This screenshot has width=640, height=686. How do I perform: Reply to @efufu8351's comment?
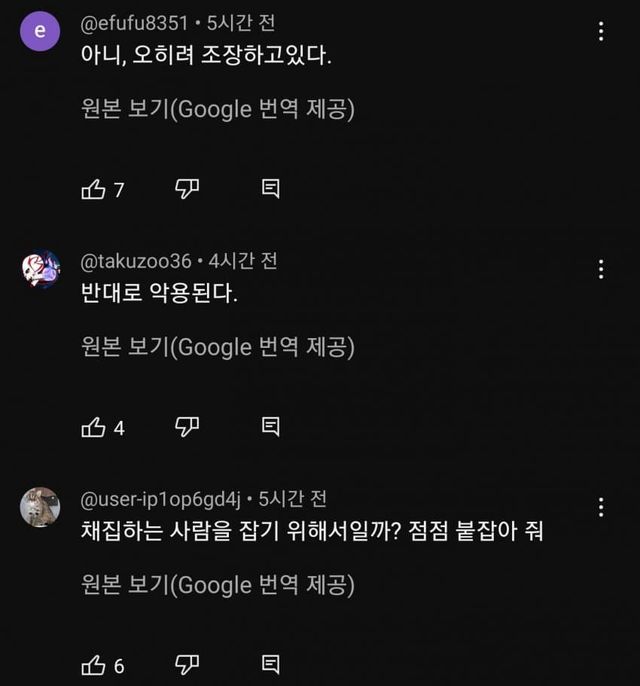(270, 189)
